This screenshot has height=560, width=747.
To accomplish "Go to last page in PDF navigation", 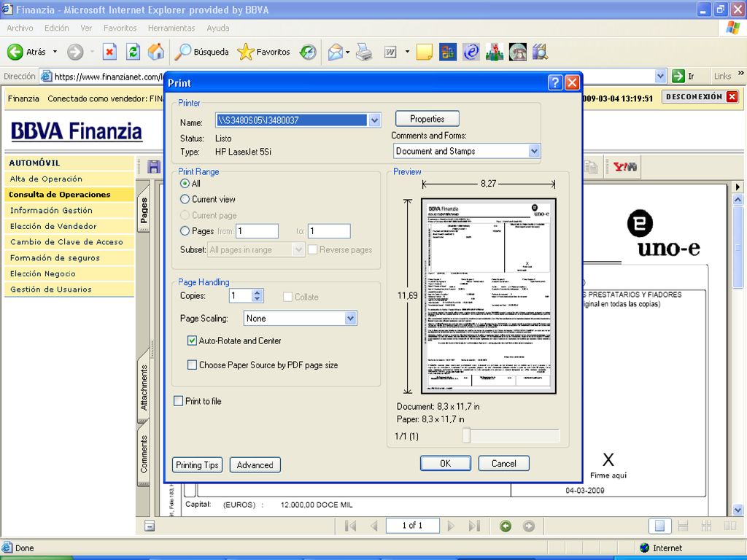I will (474, 526).
